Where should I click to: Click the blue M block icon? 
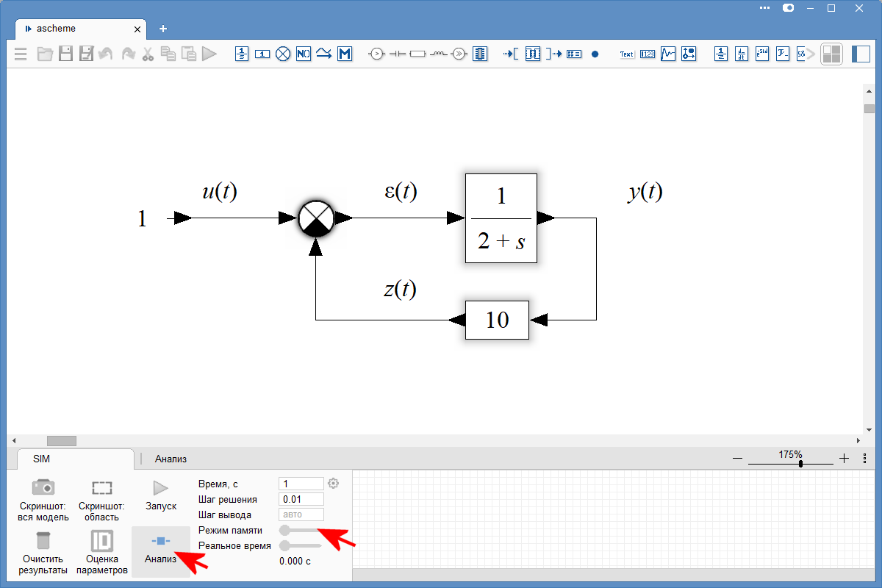345,54
